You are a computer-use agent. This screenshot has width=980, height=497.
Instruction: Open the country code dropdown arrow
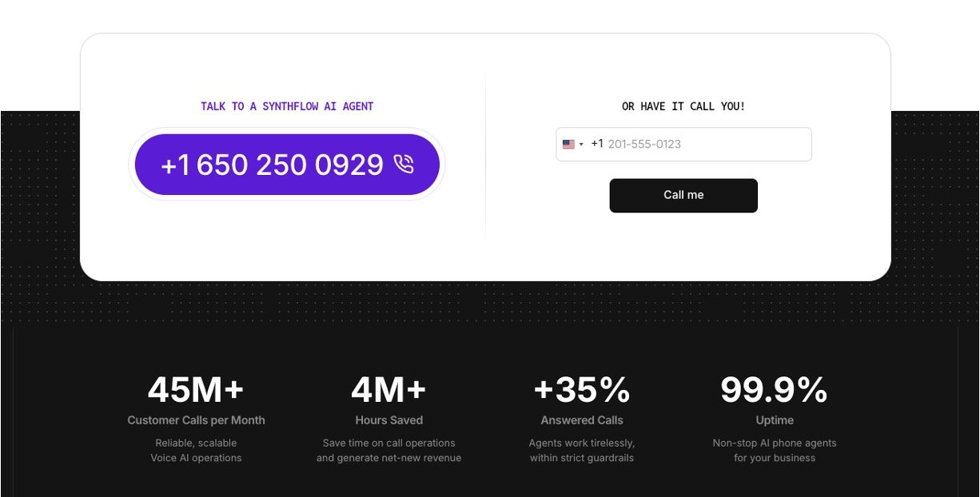581,145
